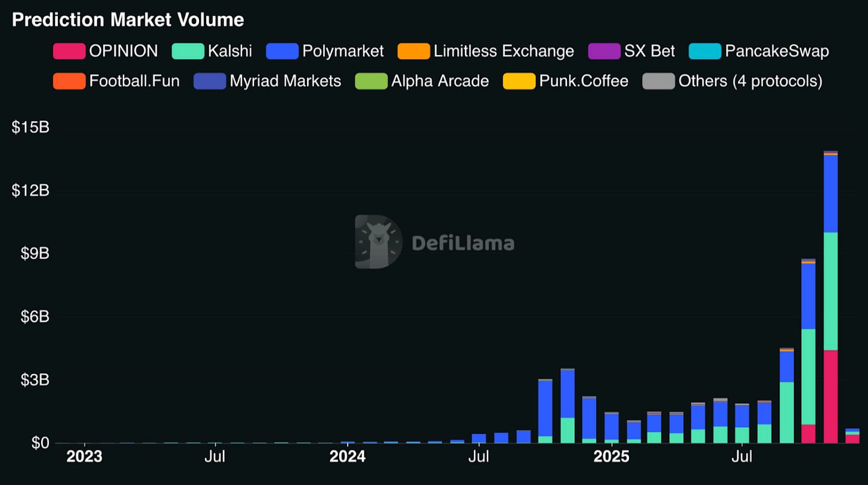Select the PancakeSwap legend label
Viewport: 868px width, 485px height.
click(776, 51)
